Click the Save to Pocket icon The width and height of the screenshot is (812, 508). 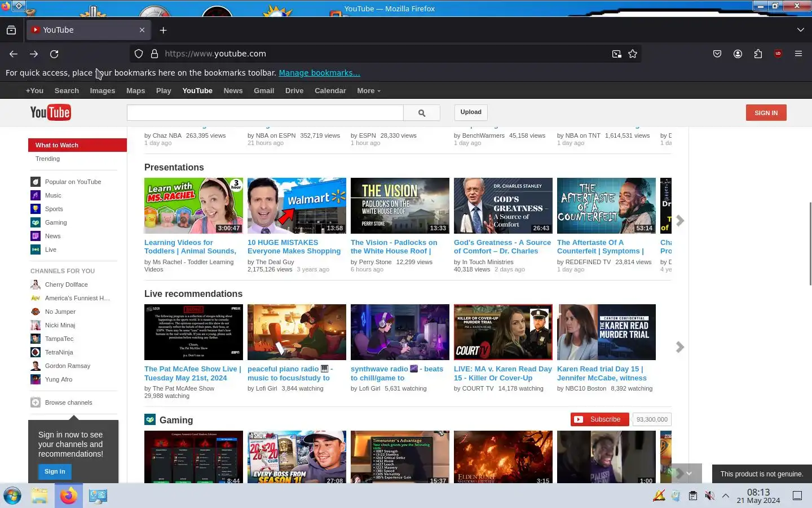pos(717,54)
